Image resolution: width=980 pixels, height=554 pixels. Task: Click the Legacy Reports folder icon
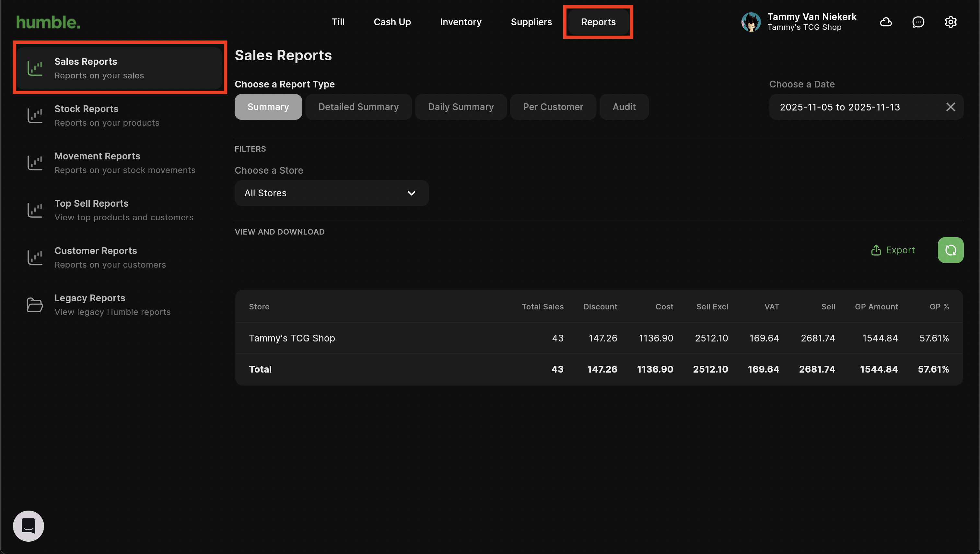point(35,305)
